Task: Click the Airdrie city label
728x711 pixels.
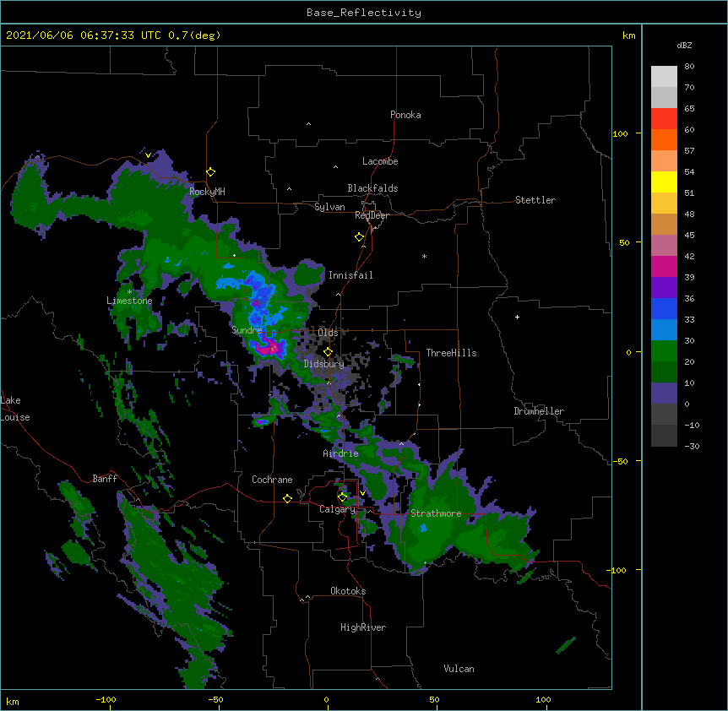Action: (x=341, y=453)
